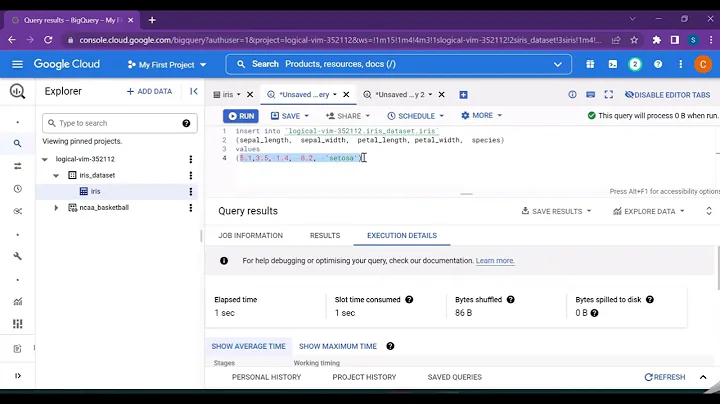Collapse the logical-vim-352112 project tree
The image size is (720, 404).
click(x=45, y=159)
